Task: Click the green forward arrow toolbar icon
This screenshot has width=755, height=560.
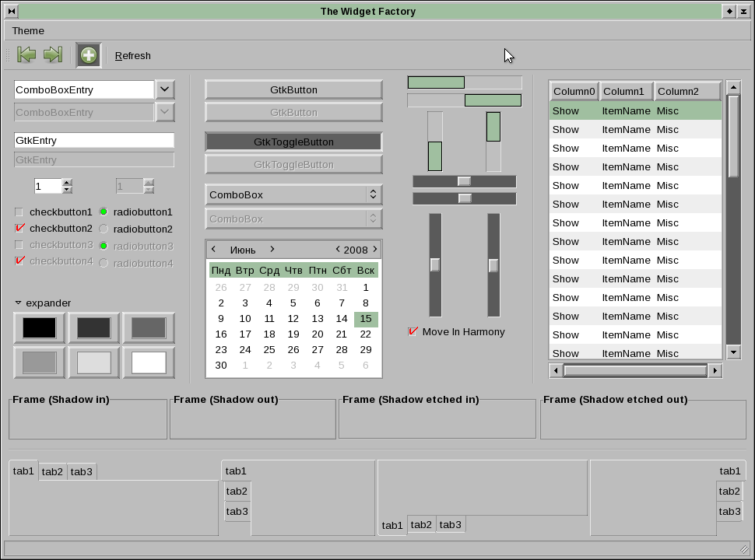Action: tap(53, 55)
